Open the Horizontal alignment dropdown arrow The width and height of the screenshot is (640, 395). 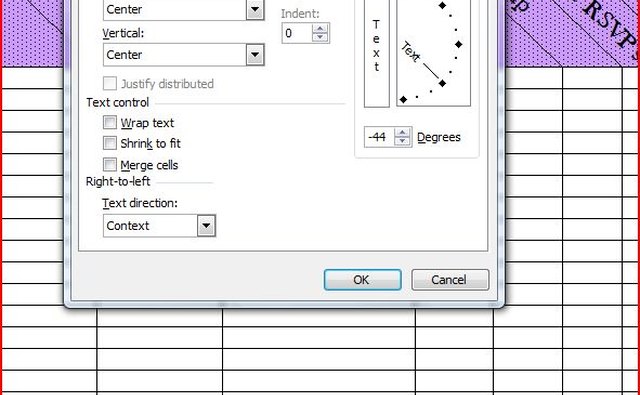pyautogui.click(x=255, y=9)
